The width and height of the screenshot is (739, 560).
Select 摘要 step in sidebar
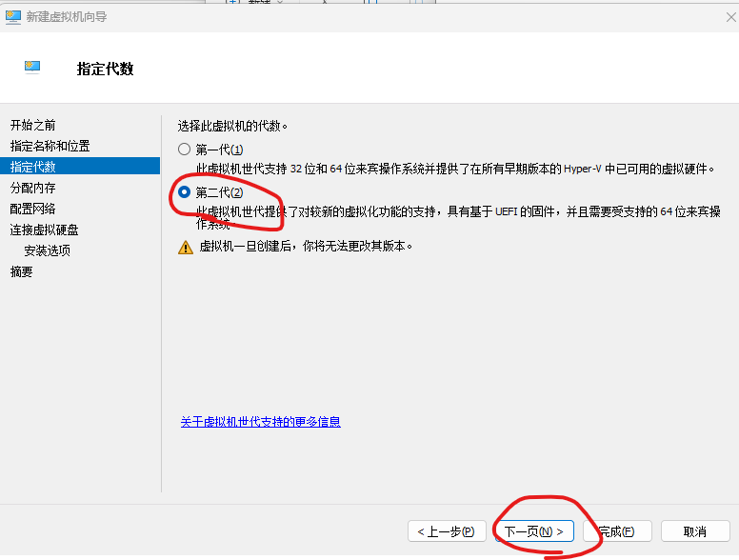click(x=22, y=271)
